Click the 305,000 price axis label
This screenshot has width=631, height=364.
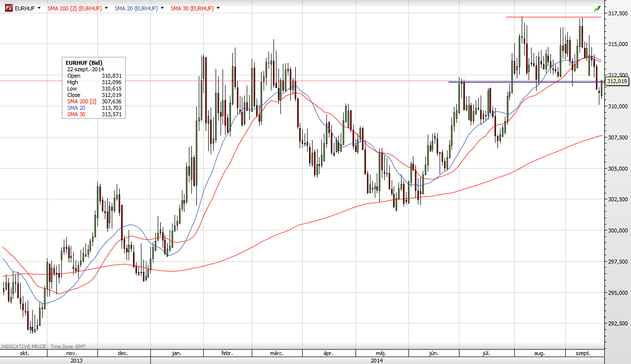click(618, 169)
